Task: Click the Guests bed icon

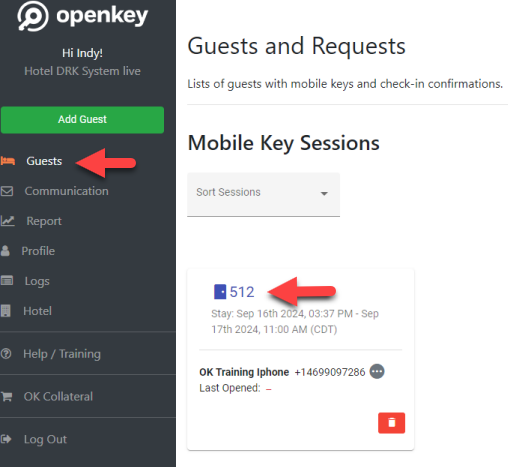Action: (7, 161)
